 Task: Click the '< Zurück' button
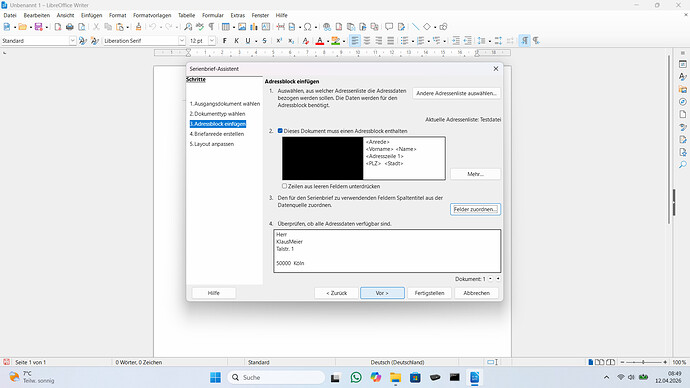pyautogui.click(x=336, y=293)
